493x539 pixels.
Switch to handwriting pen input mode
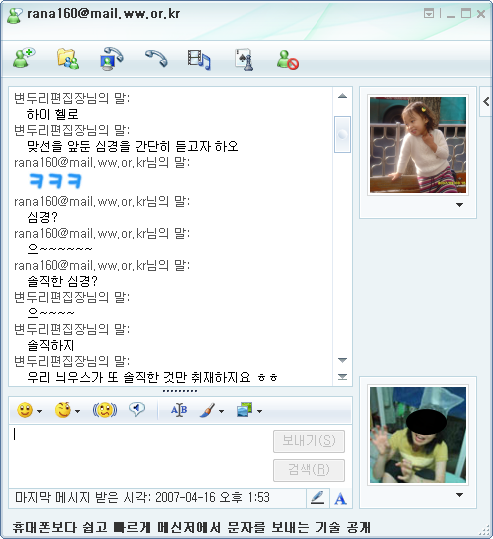(318, 498)
